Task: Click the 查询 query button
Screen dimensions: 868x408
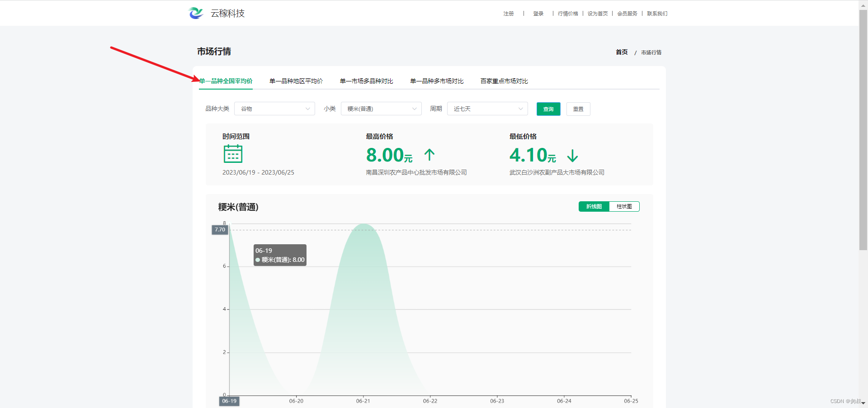Action: click(x=548, y=109)
